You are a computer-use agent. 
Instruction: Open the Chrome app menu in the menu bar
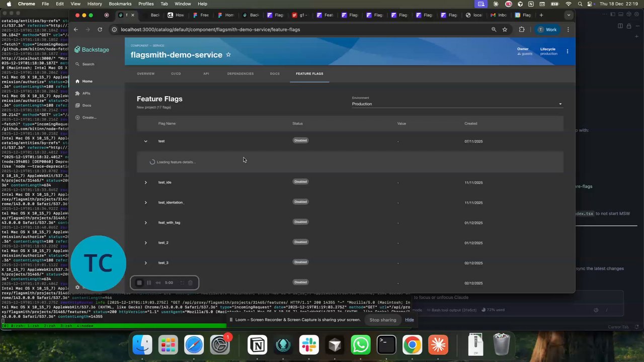click(x=27, y=4)
